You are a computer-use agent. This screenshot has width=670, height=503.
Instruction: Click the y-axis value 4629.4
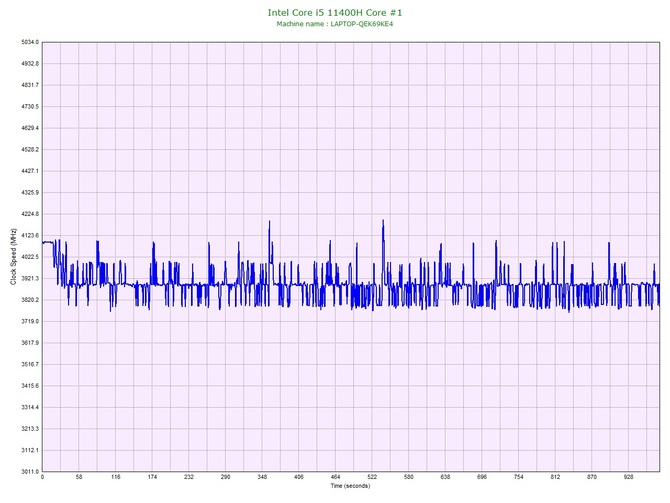(30, 128)
